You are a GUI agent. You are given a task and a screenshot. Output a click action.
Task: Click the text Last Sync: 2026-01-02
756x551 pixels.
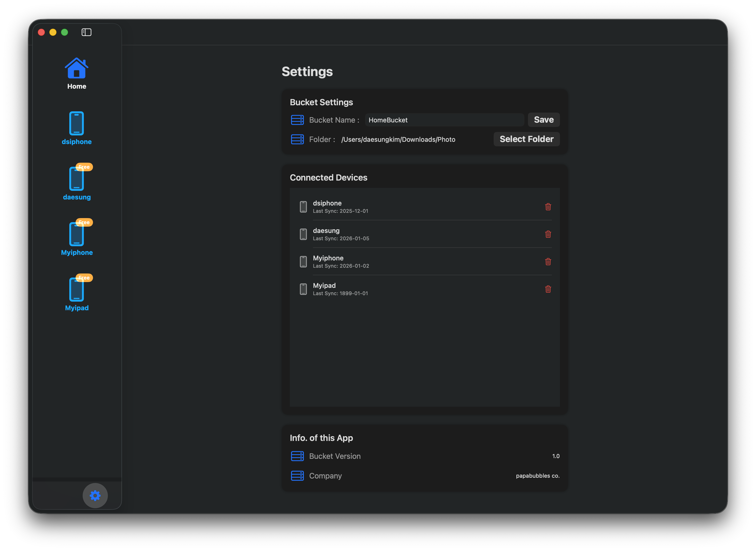click(341, 266)
